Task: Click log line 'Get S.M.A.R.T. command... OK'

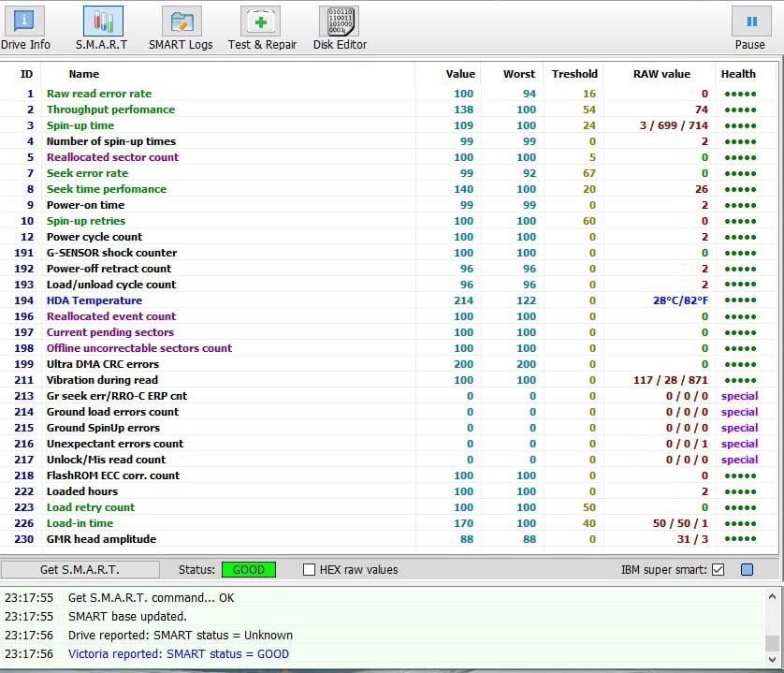Action: pyautogui.click(x=151, y=598)
